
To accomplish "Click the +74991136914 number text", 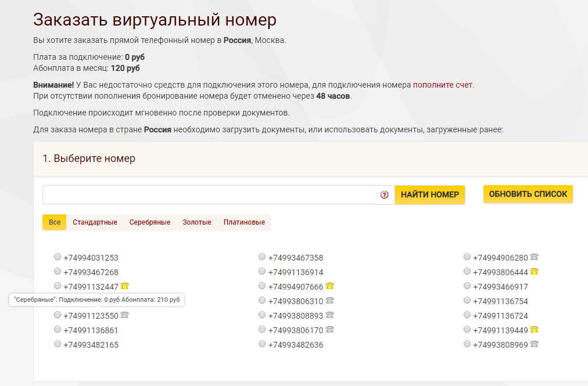I will [x=296, y=272].
